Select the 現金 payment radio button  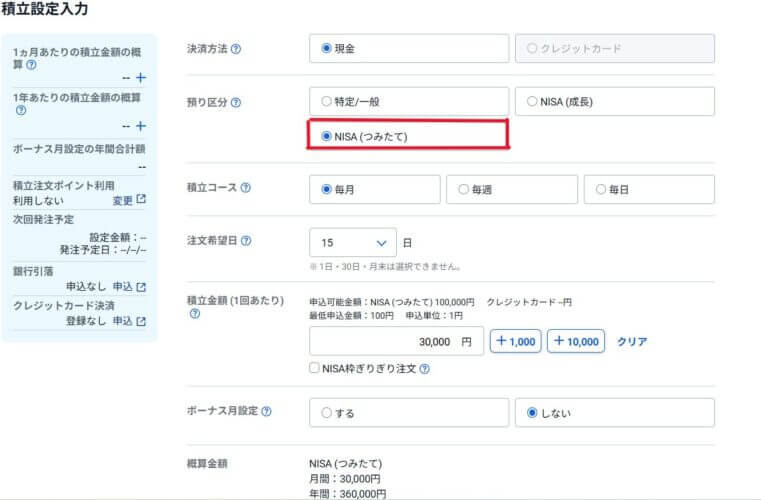[327, 48]
